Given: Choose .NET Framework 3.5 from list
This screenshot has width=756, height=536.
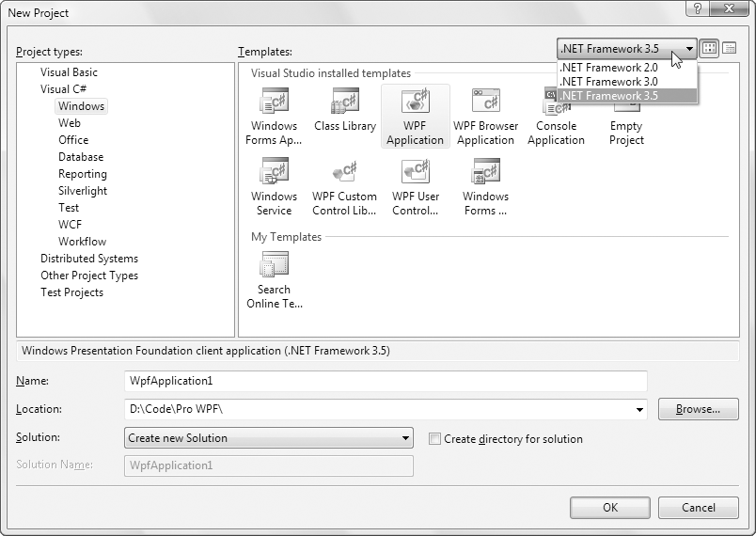Looking at the screenshot, I should [x=627, y=95].
